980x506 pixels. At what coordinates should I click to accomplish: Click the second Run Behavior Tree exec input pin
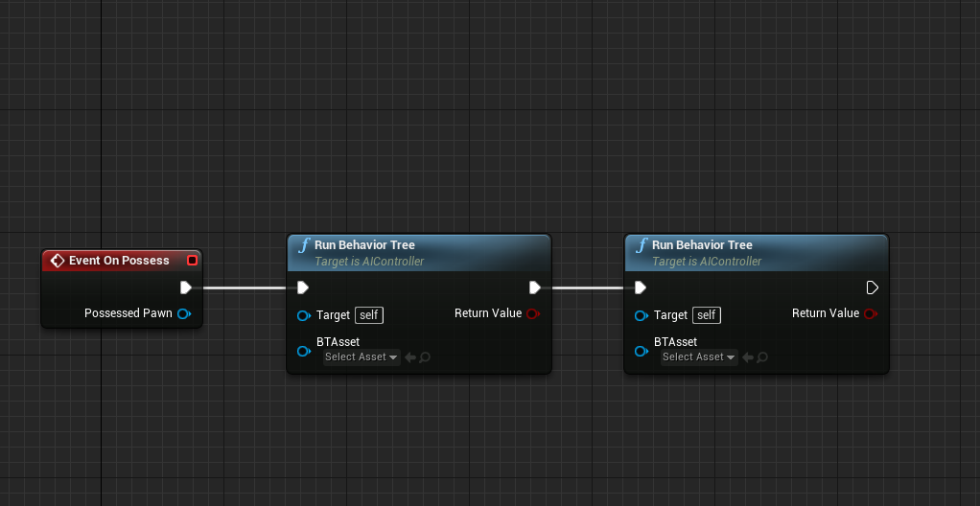[x=641, y=287]
